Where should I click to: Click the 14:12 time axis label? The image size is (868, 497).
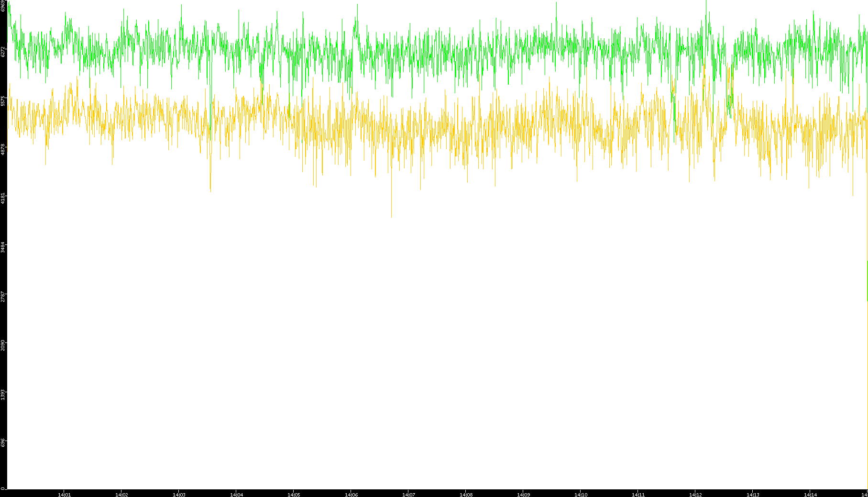(x=695, y=495)
